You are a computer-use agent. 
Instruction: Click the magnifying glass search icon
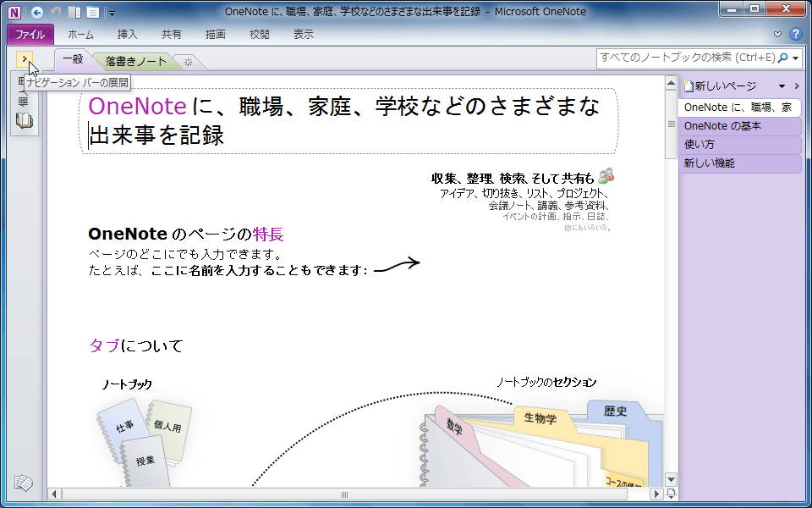[x=783, y=58]
